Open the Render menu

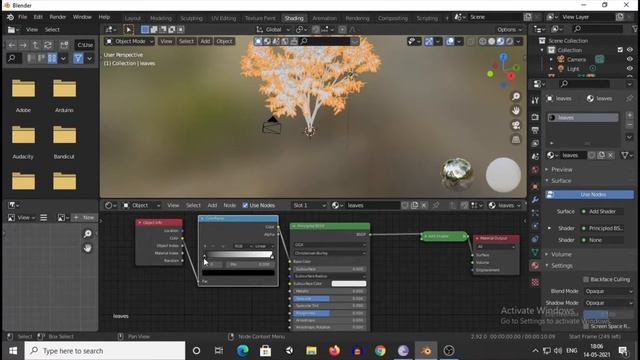tap(58, 17)
